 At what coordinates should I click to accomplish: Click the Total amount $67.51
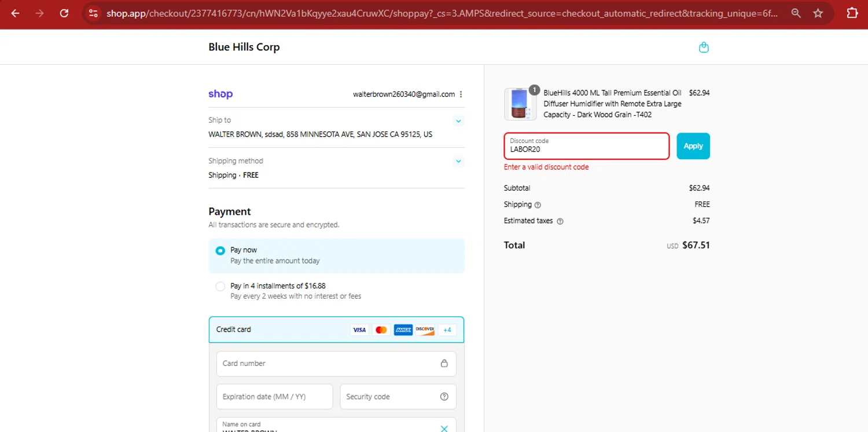(696, 245)
